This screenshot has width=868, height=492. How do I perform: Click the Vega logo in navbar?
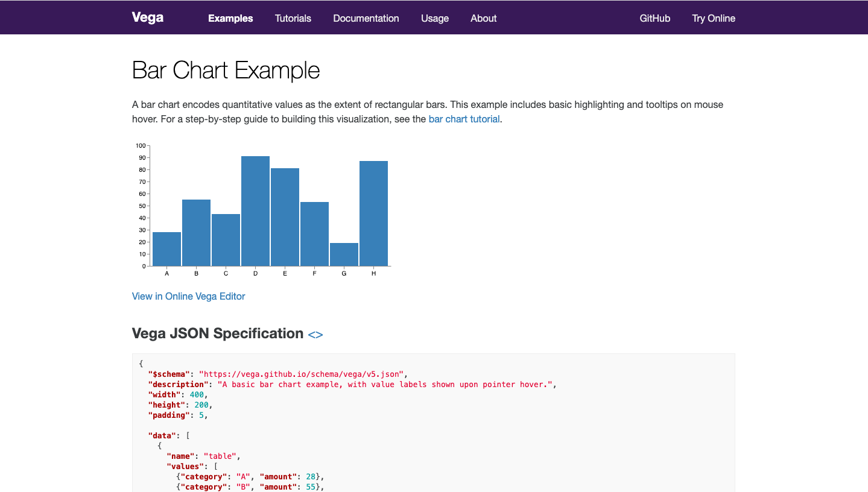148,17
